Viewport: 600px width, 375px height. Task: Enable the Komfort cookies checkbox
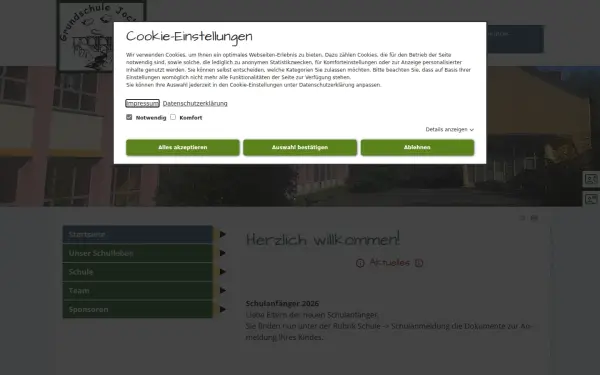pyautogui.click(x=173, y=117)
